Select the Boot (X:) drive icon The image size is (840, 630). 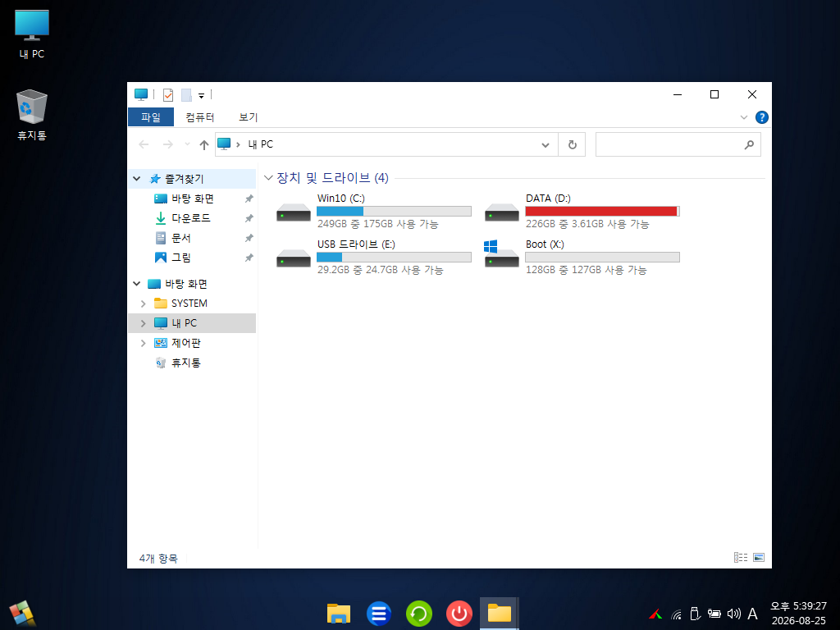pyautogui.click(x=501, y=254)
